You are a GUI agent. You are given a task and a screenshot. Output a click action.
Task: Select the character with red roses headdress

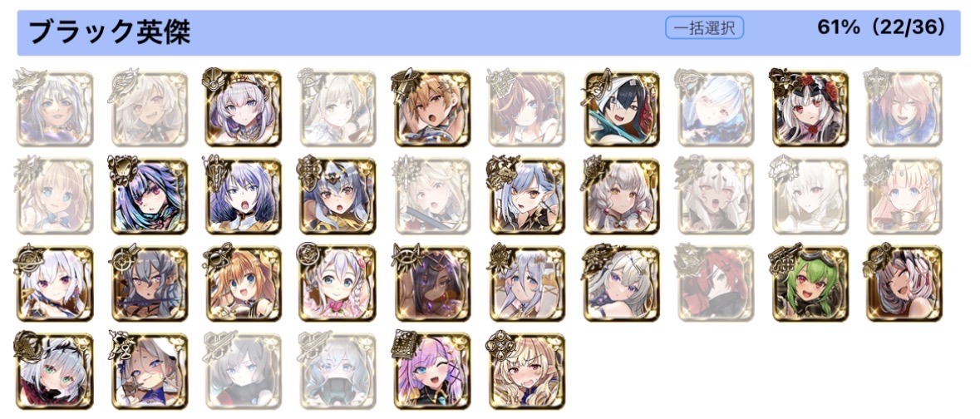[810, 108]
